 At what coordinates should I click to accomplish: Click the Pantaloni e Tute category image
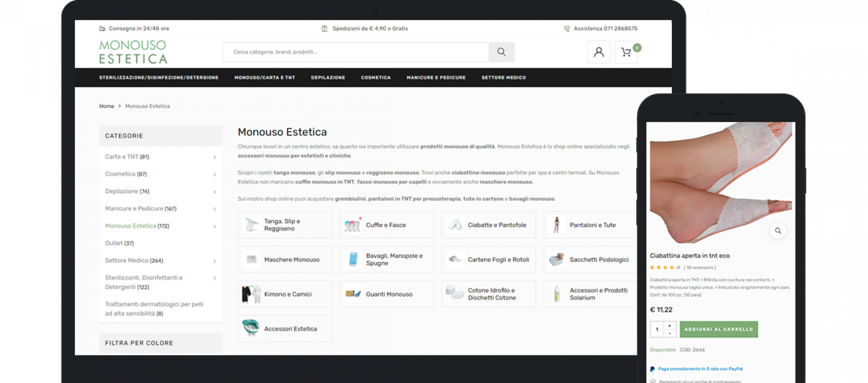[557, 225]
